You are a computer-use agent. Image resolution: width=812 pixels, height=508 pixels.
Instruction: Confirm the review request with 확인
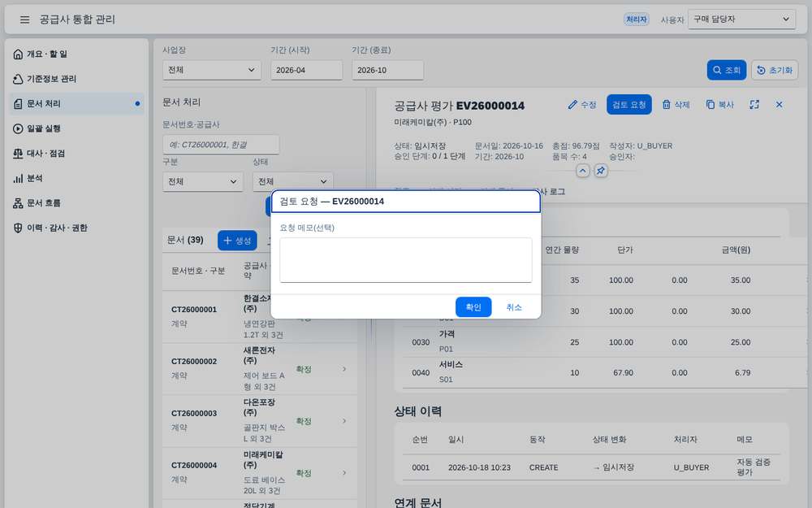[473, 307]
